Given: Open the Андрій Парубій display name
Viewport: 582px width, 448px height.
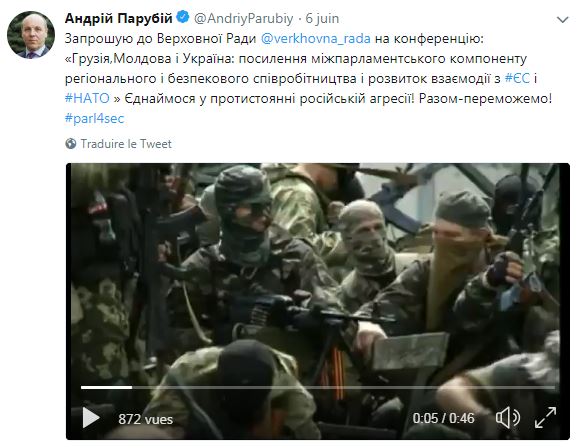Looking at the screenshot, I should point(118,18).
